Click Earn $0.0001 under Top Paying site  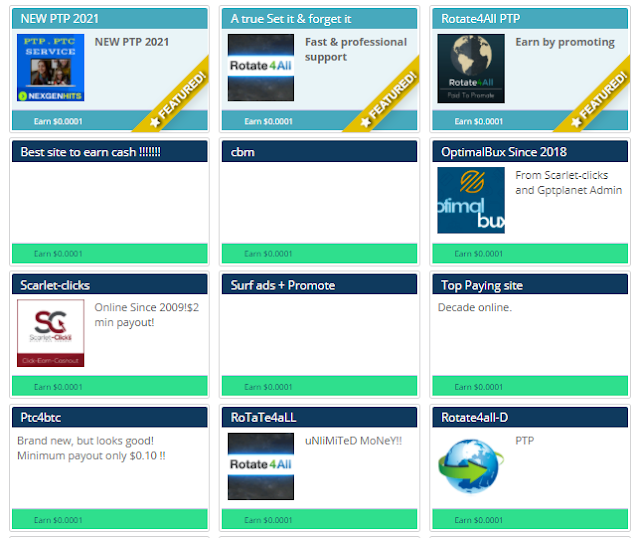click(530, 386)
